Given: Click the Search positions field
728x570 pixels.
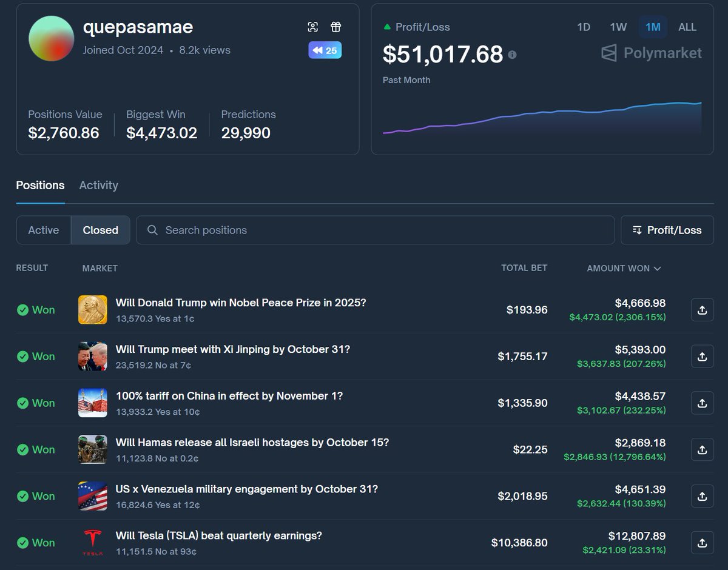Looking at the screenshot, I should pyautogui.click(x=376, y=230).
